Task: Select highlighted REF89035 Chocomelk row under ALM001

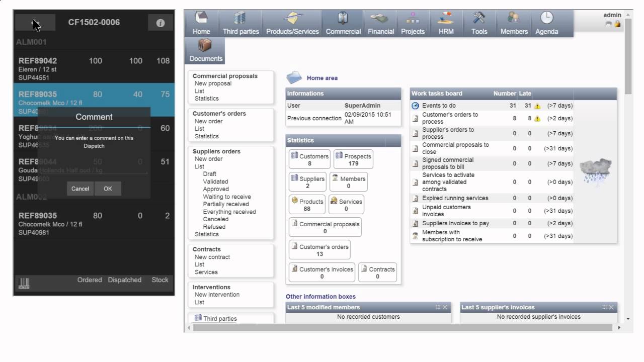Action: (x=94, y=100)
